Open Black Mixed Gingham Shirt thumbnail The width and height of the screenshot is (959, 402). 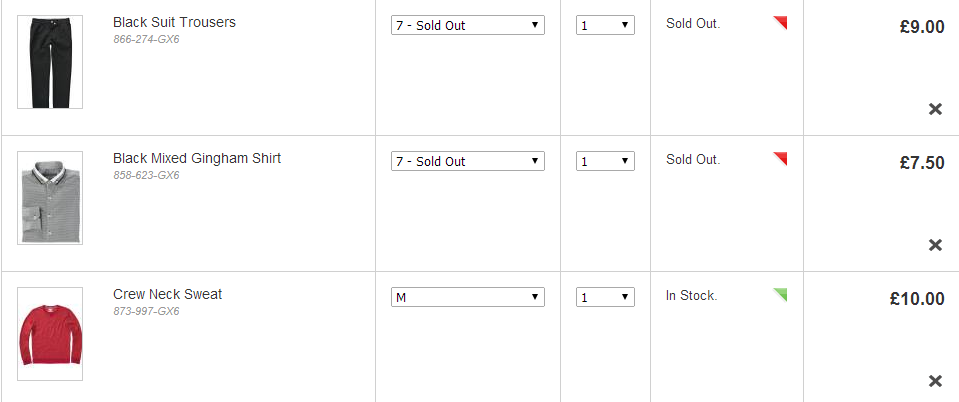coord(49,198)
